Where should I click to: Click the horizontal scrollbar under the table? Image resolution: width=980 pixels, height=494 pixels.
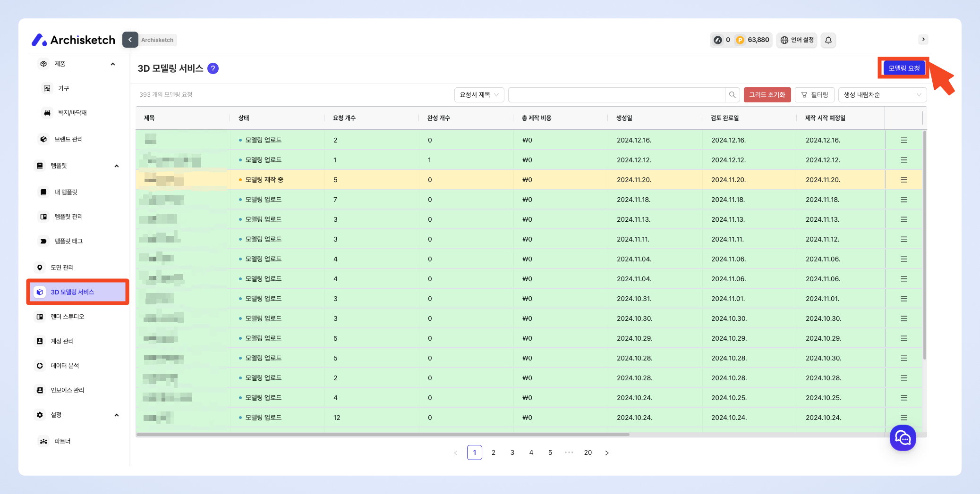[x=383, y=434]
